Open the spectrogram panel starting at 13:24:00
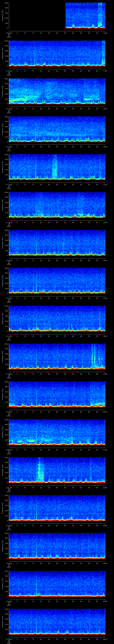 coord(57,584)
